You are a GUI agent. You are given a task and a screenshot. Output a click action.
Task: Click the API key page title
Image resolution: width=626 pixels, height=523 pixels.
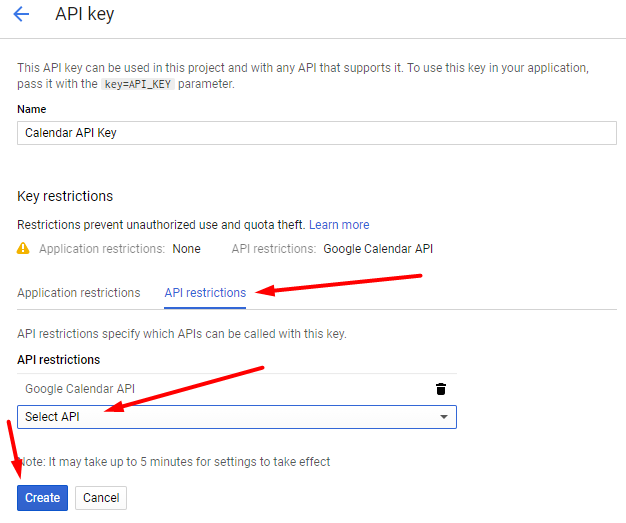click(x=85, y=14)
